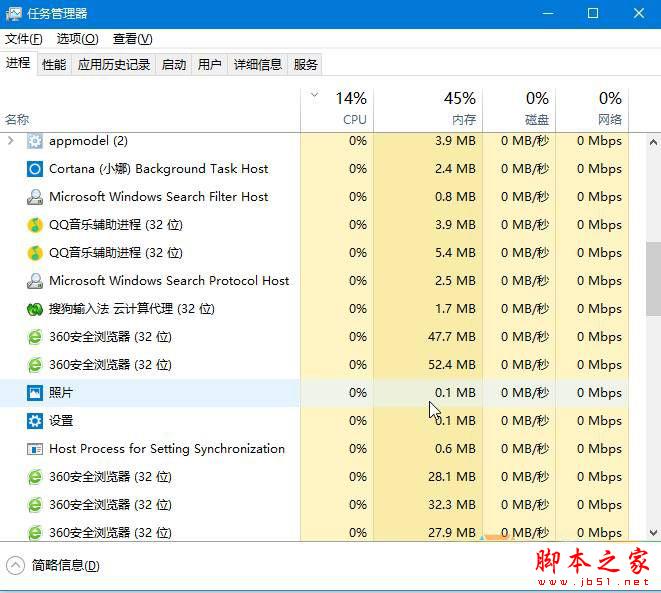This screenshot has height=593, width=661.
Task: Click QQ音乐辅助进程 name in 5.4 MB row
Action: click(x=116, y=253)
